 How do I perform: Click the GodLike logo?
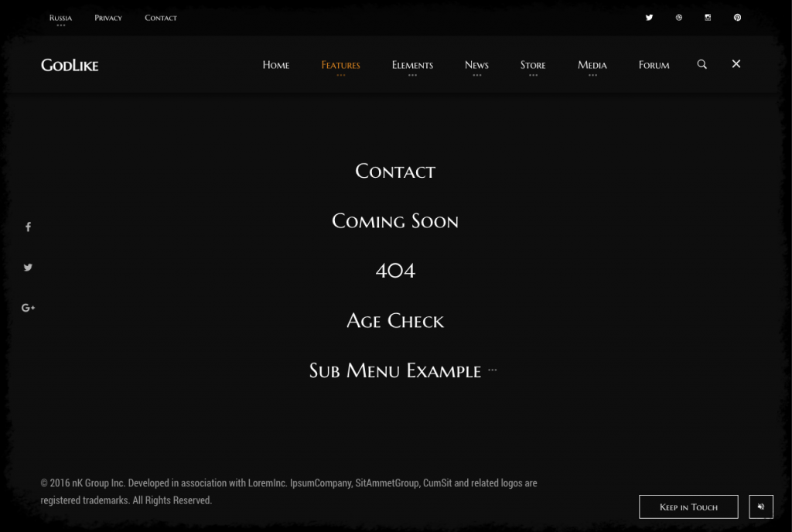[x=70, y=65]
